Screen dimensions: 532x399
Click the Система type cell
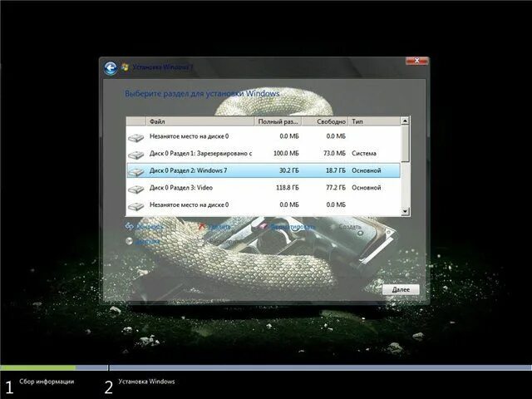click(364, 153)
